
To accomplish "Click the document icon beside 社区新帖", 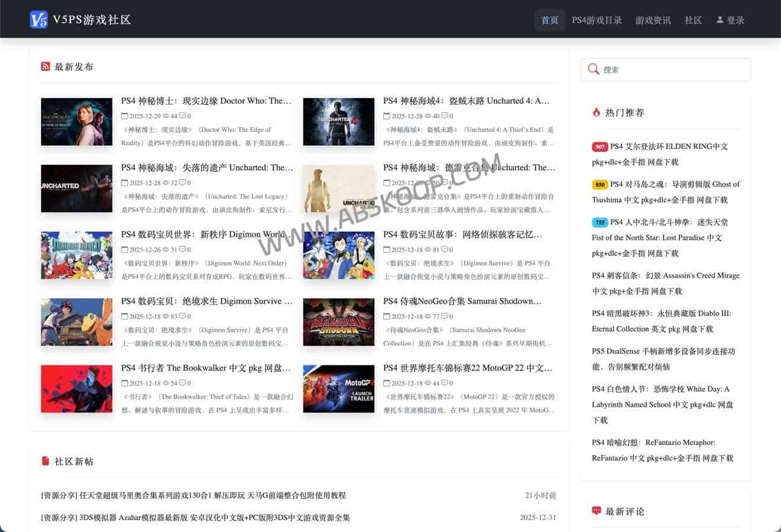I will [x=46, y=461].
